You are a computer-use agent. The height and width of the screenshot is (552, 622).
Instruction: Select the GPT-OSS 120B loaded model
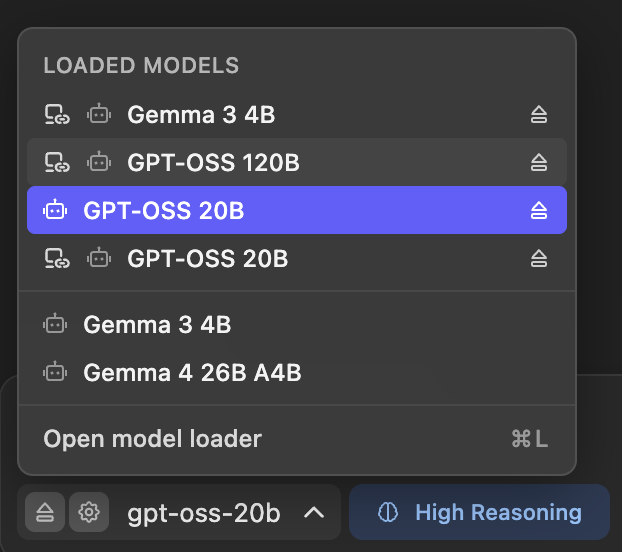(x=213, y=162)
